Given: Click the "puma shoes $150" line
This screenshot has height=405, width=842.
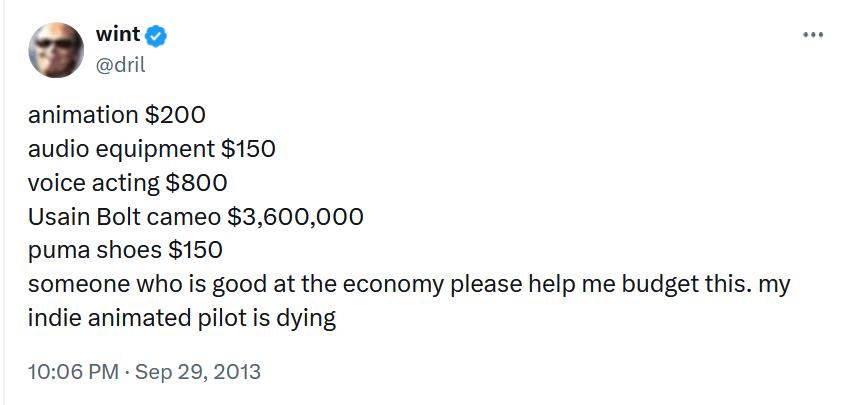Looking at the screenshot, I should click(x=125, y=250).
